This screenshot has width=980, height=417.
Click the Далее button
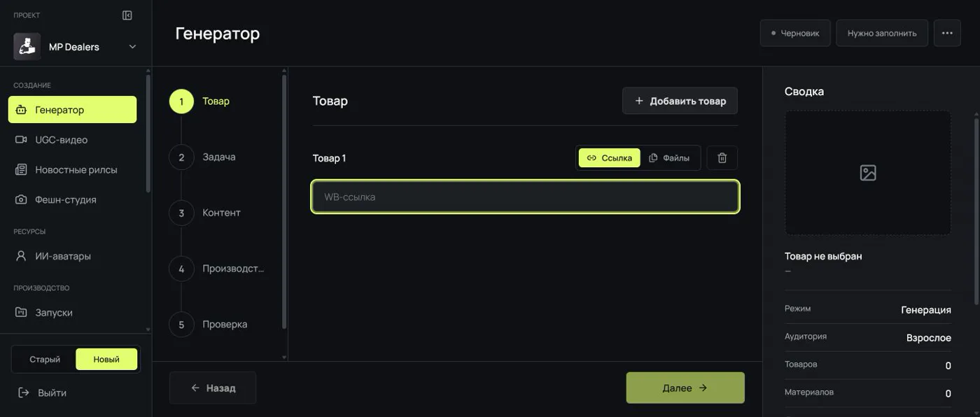click(685, 388)
